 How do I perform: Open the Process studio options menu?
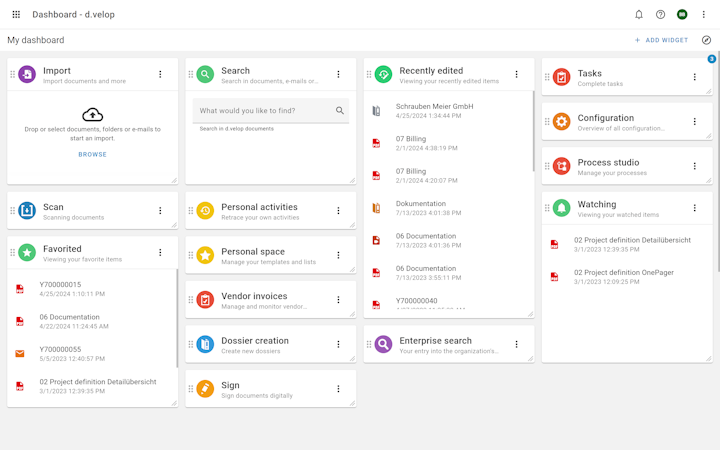point(695,166)
